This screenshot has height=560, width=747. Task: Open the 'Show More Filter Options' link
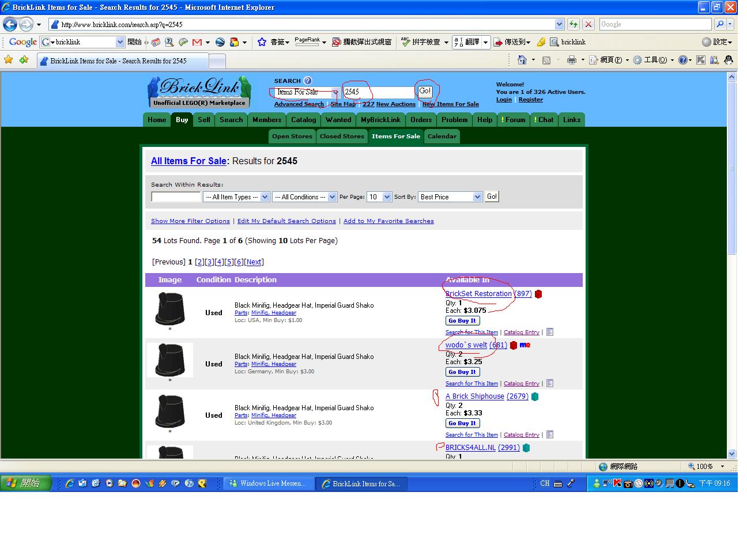pyautogui.click(x=190, y=221)
